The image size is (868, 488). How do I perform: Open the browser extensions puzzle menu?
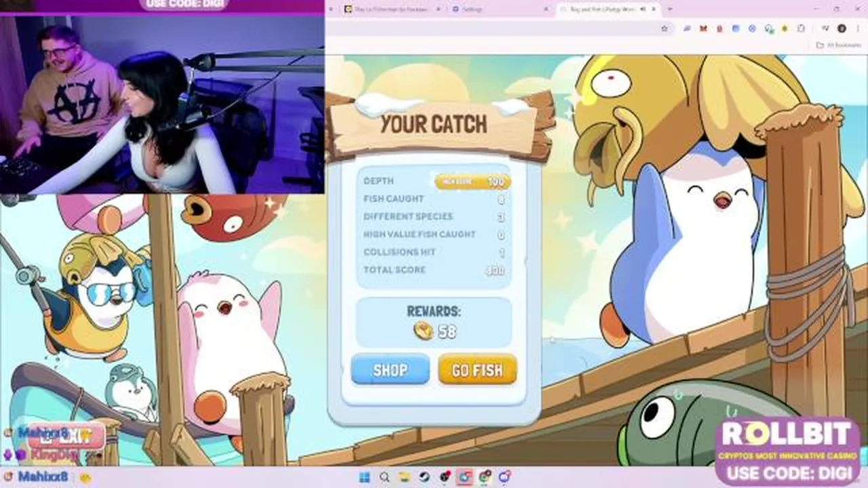(x=801, y=28)
